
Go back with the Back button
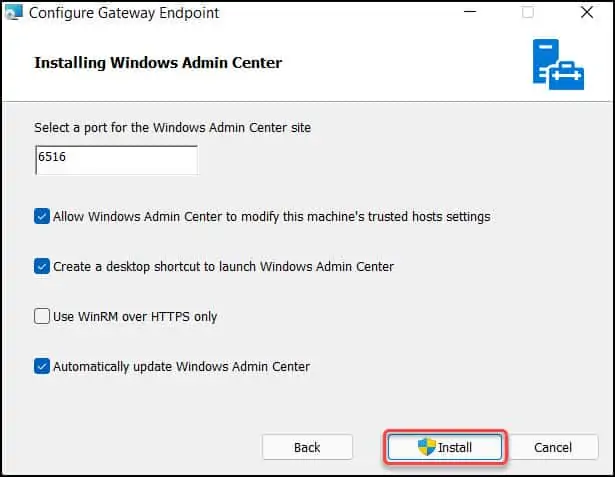[307, 447]
